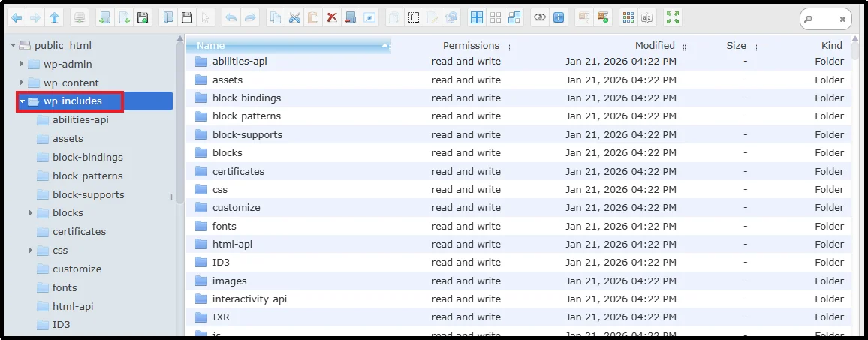Screen dimensions: 868x340
Task: Select the IXR row in file list
Action: (520, 317)
